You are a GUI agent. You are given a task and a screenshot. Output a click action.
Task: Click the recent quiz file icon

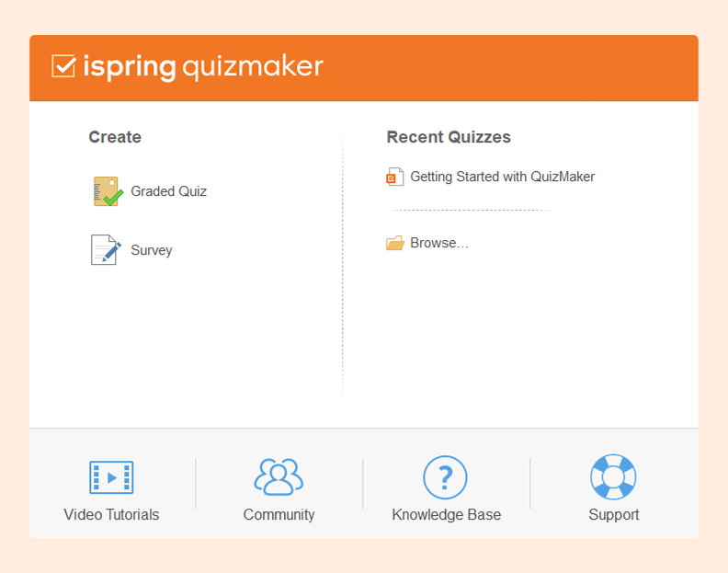point(395,178)
